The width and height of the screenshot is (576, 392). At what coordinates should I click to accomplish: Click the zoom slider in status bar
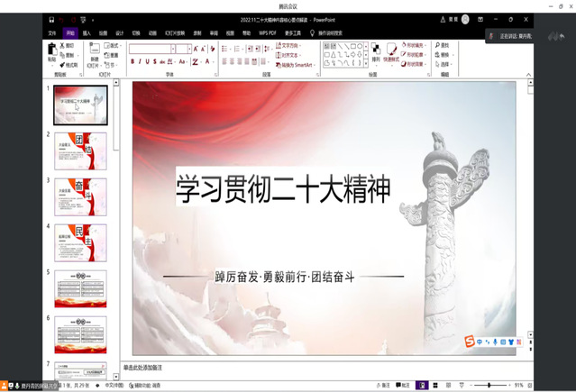click(489, 385)
